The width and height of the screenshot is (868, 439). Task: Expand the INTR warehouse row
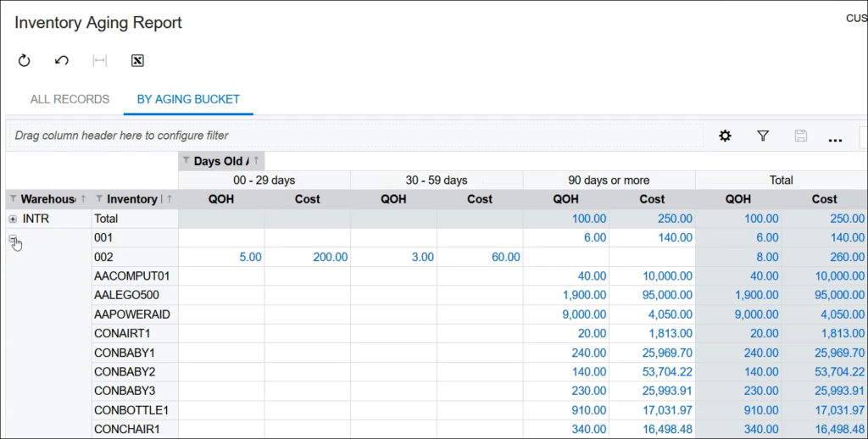[x=13, y=219]
